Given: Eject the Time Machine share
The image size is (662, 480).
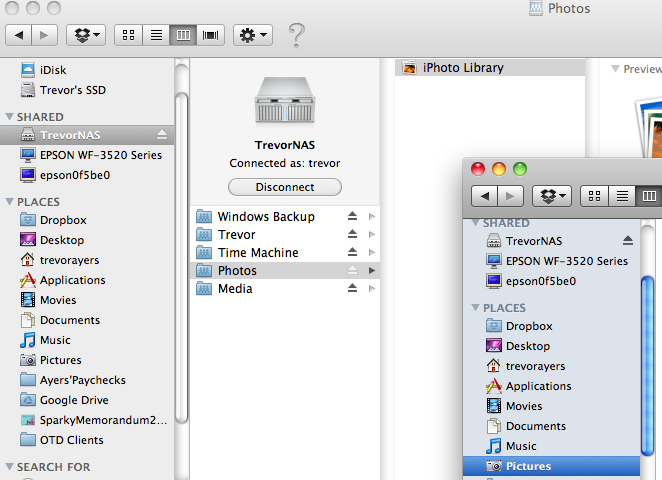Looking at the screenshot, I should tap(353, 252).
